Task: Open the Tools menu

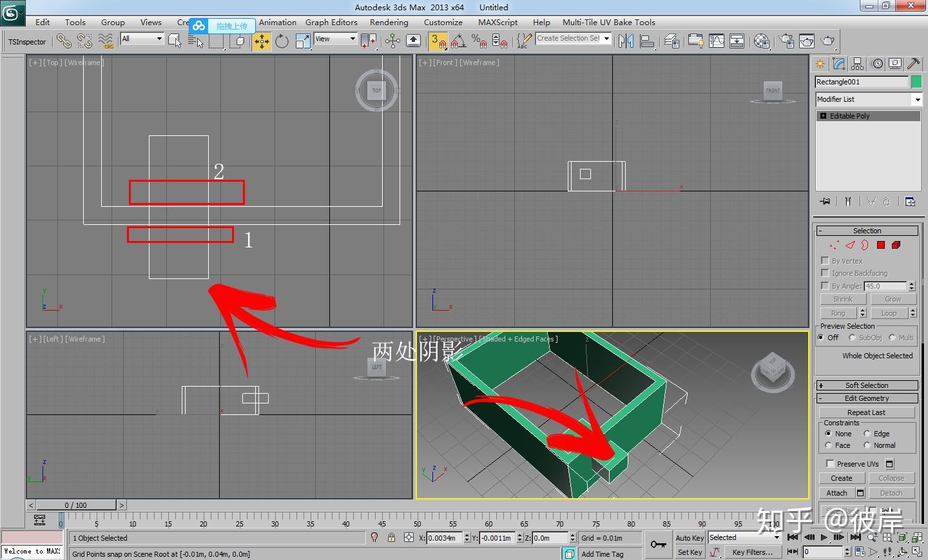Action: pos(75,22)
